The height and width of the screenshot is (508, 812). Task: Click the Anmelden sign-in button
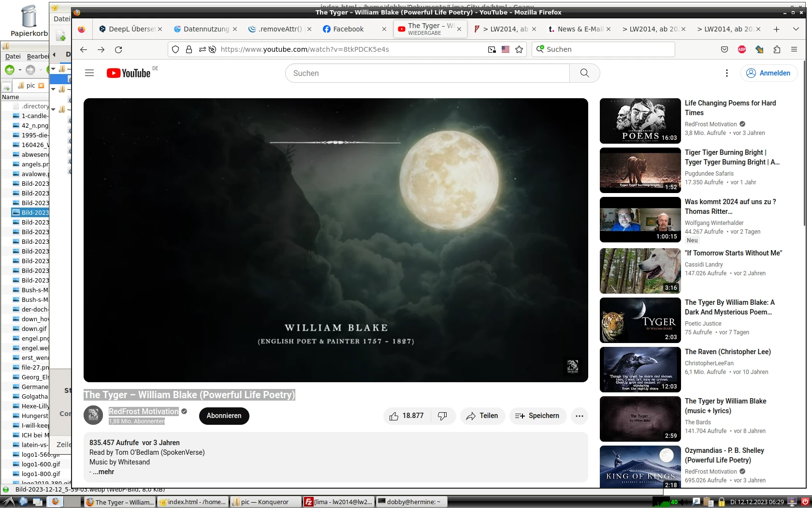pos(768,73)
